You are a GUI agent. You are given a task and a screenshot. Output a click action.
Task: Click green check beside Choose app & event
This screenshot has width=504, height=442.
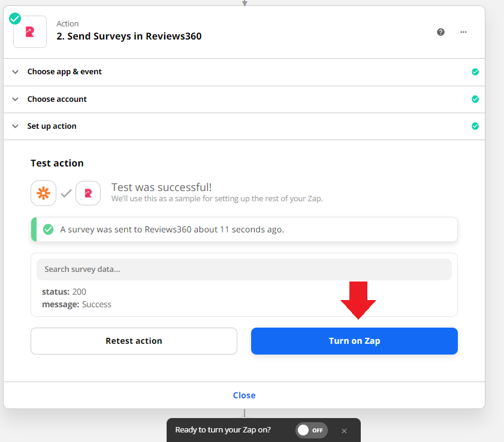475,72
